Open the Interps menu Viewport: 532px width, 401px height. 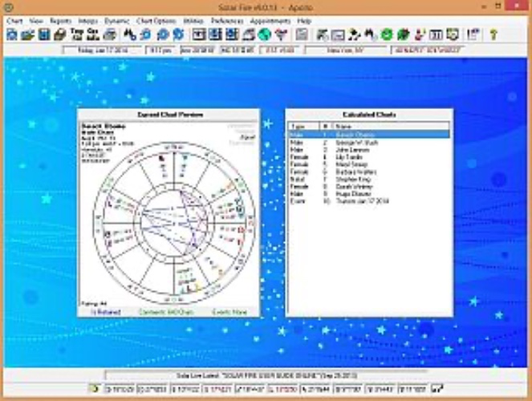click(x=87, y=19)
